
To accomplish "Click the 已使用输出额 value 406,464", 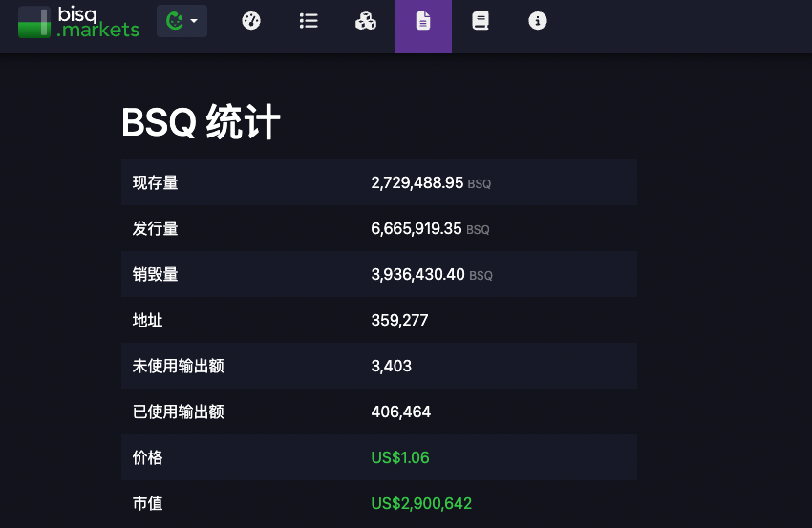I will 400,412.
